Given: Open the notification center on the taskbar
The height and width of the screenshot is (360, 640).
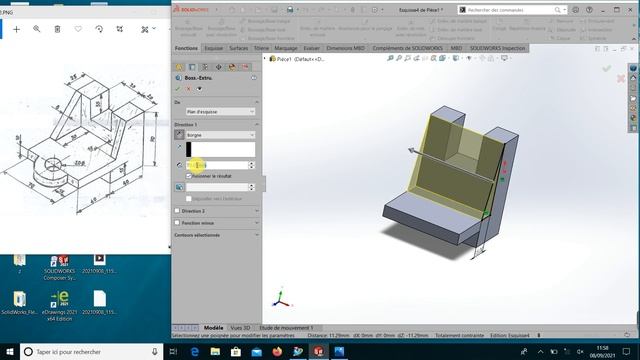Looking at the screenshot, I should (x=626, y=351).
